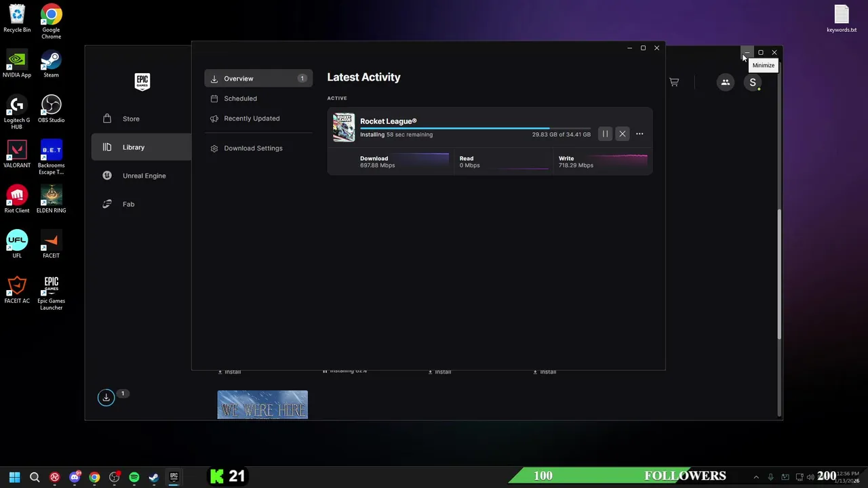Select the NVIDIA App desktop icon
Image resolution: width=868 pixels, height=488 pixels.
[17, 64]
